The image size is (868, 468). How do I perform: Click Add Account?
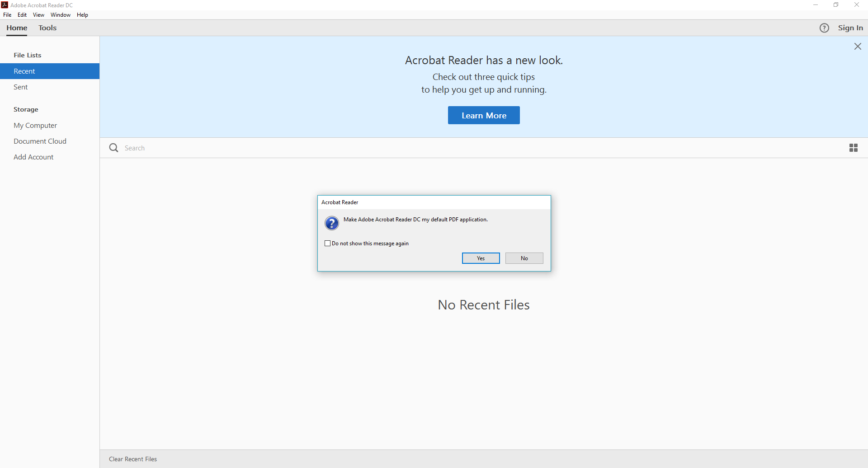tap(50, 157)
